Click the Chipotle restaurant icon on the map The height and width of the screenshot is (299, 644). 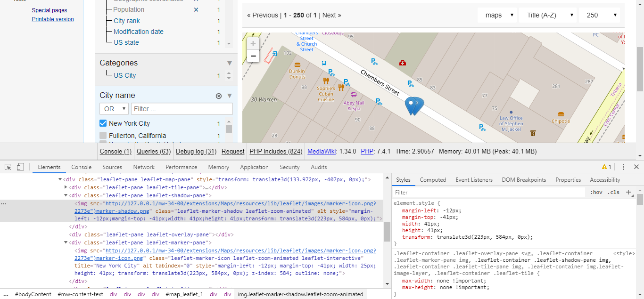tap(561, 114)
